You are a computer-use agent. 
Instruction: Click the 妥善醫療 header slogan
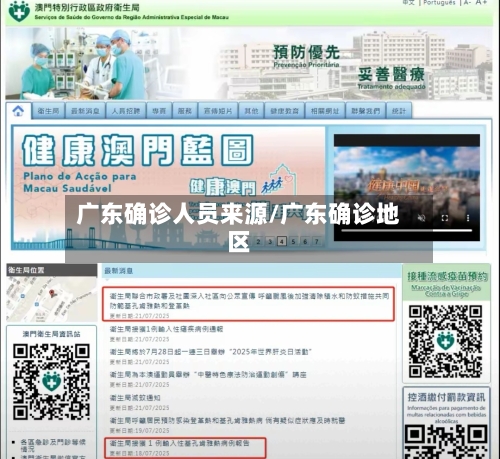[x=391, y=74]
